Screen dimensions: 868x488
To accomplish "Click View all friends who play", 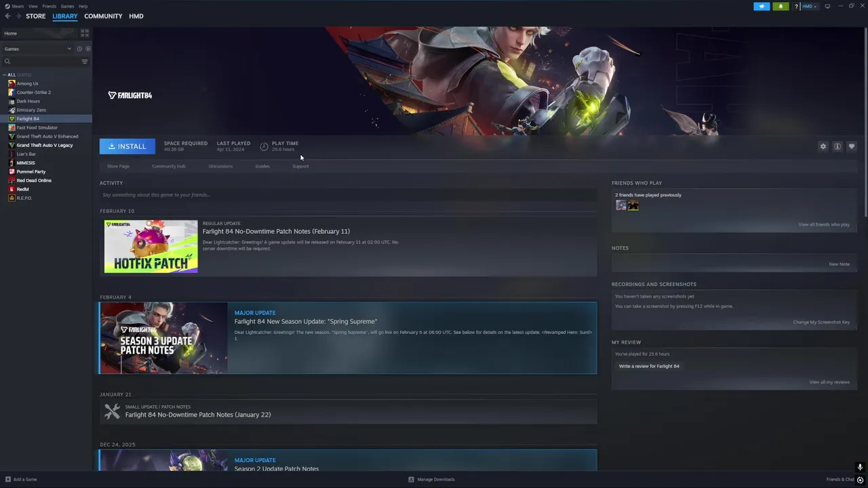I will pos(824,224).
